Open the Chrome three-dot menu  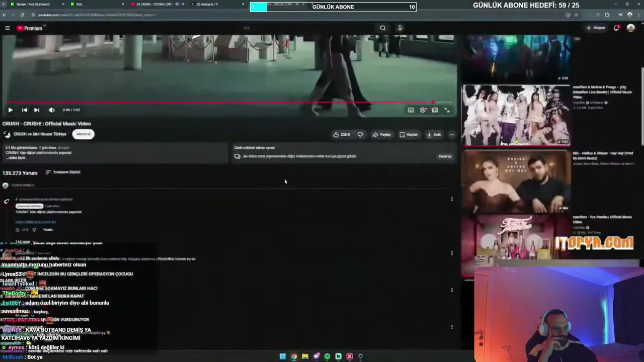[639, 15]
